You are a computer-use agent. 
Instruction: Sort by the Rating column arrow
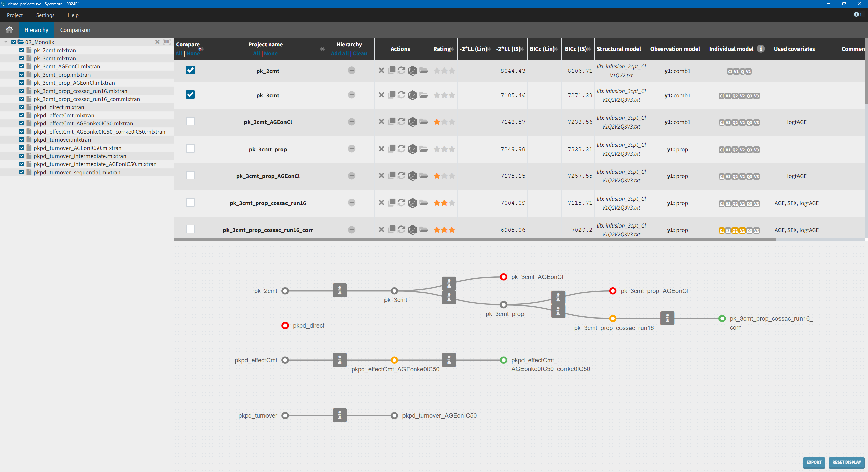[x=452, y=49]
